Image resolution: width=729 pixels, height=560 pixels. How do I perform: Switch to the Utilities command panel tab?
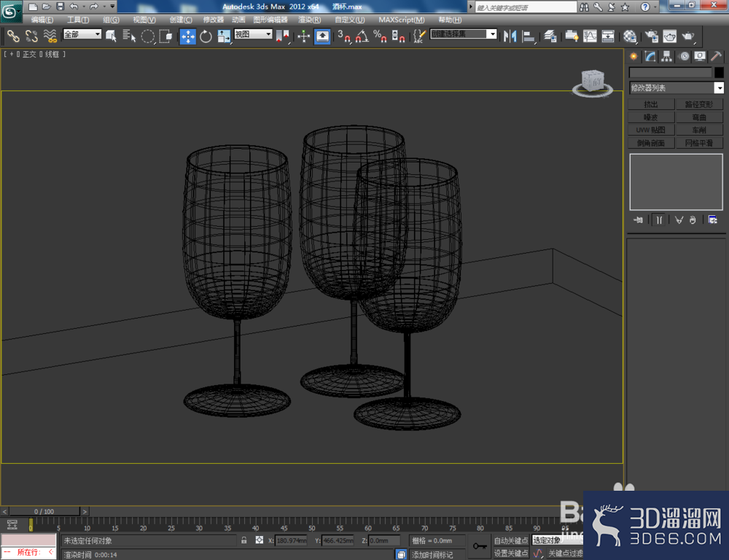coord(716,56)
